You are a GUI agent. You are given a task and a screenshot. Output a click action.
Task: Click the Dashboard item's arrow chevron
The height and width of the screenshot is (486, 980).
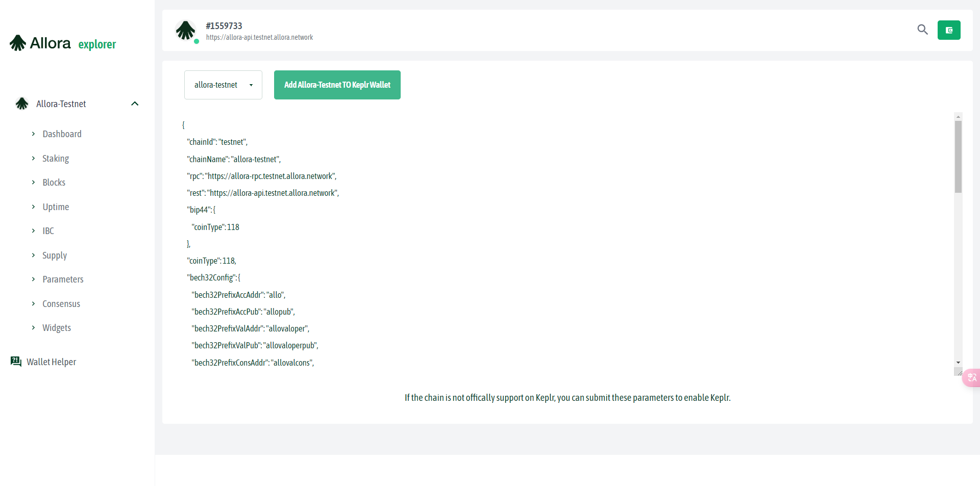[33, 134]
